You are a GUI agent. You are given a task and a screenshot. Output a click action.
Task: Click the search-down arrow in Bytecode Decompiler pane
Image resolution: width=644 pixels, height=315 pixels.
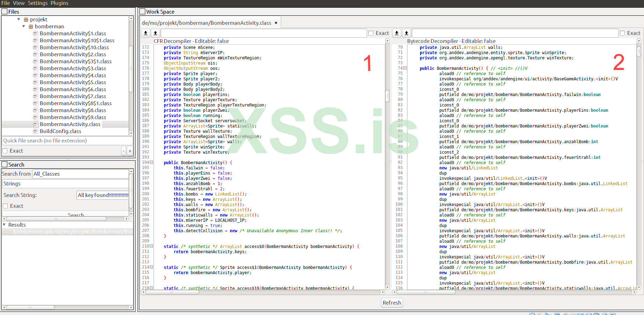(396, 33)
